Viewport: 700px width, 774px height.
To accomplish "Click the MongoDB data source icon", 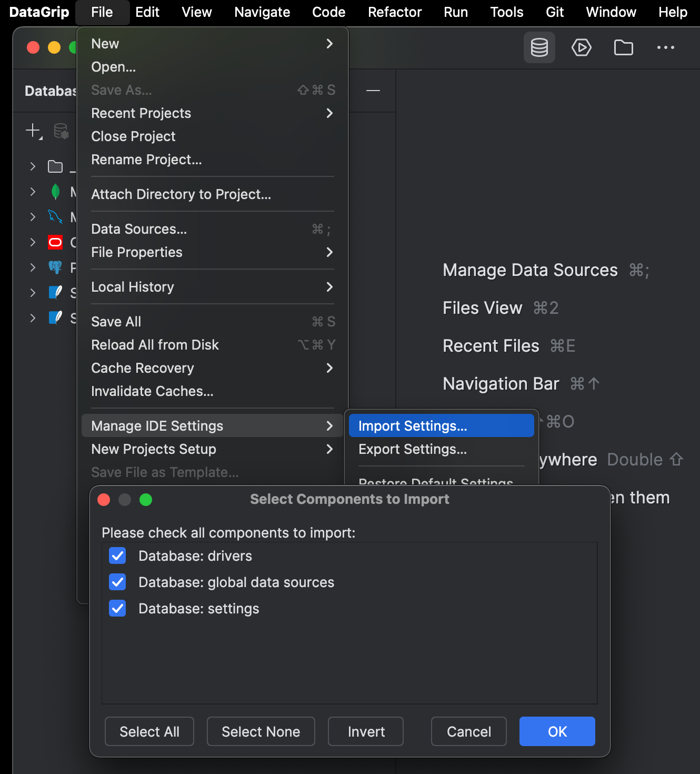I will [55, 192].
